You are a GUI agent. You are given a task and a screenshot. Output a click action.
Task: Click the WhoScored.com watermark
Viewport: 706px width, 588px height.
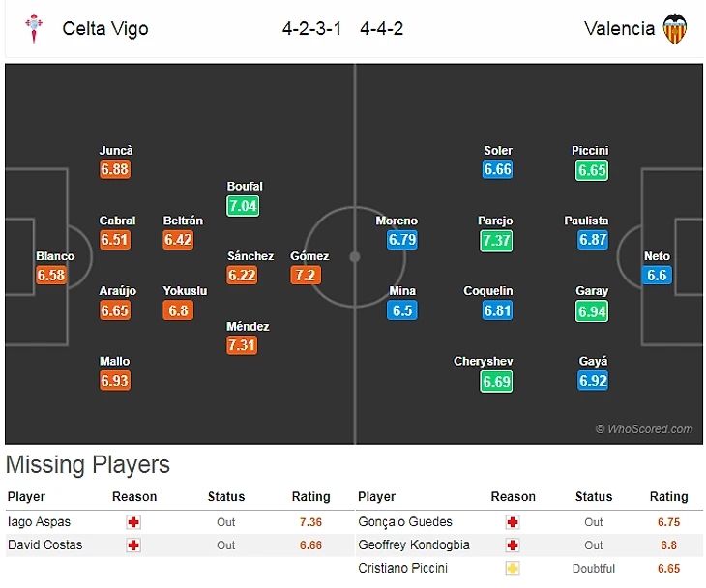coord(644,429)
